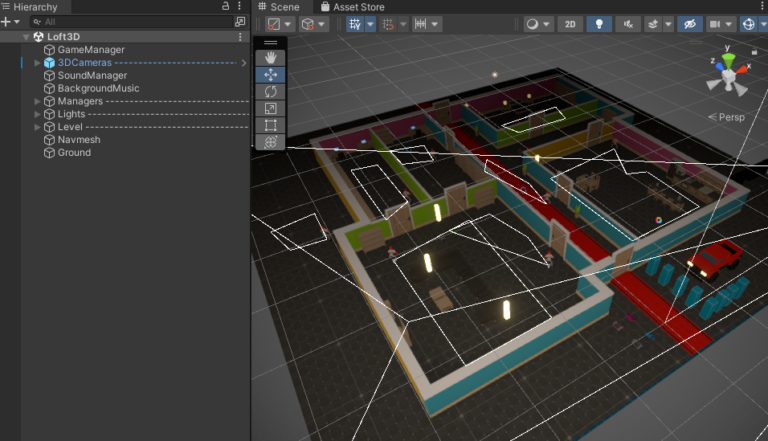The width and height of the screenshot is (768, 441).
Task: Open the draw mode shading dropdown
Action: click(540, 24)
